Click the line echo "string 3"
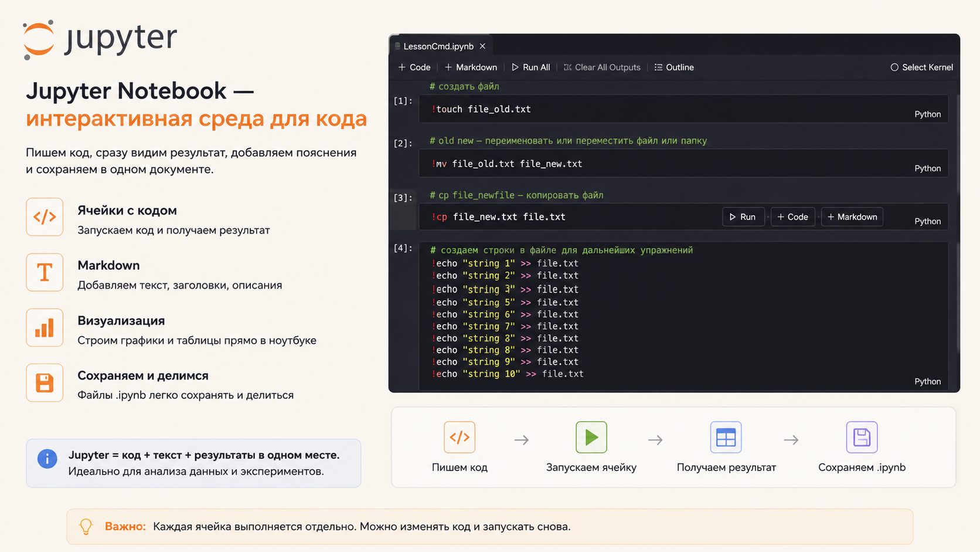The height and width of the screenshot is (552, 980). 505,289
